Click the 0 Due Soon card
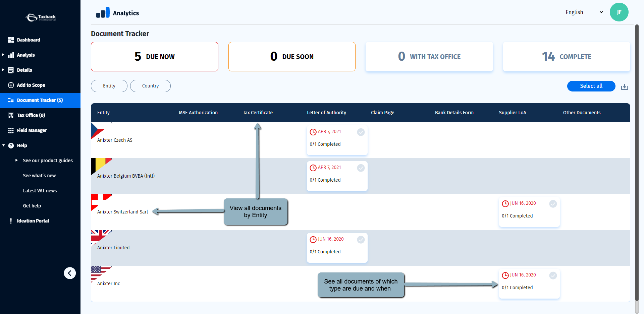Viewport: 644px width, 314px height. click(x=292, y=57)
